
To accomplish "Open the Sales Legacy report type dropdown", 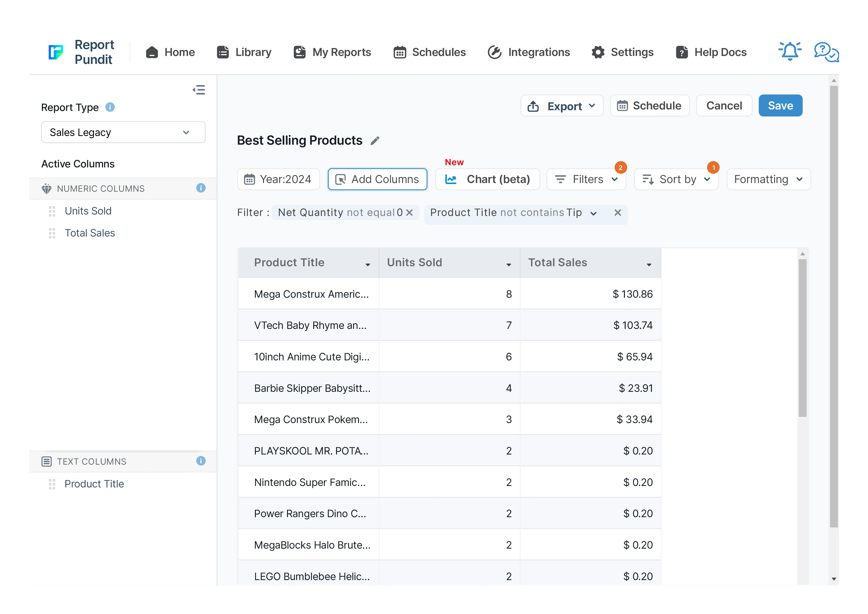I will point(123,133).
